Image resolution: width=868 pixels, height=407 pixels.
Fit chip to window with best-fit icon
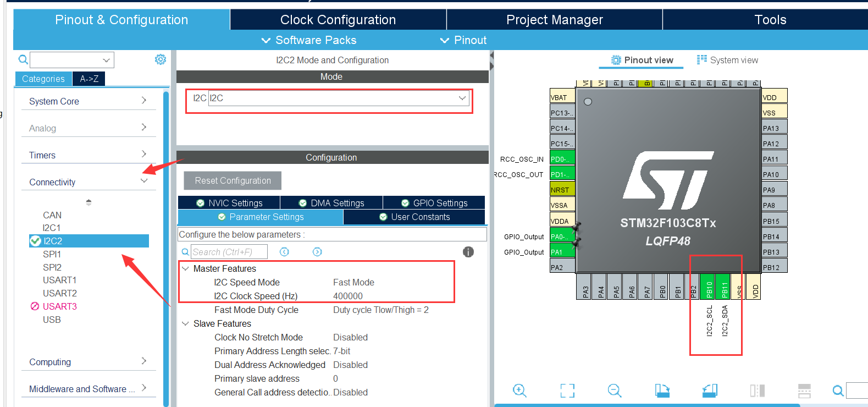pos(567,391)
